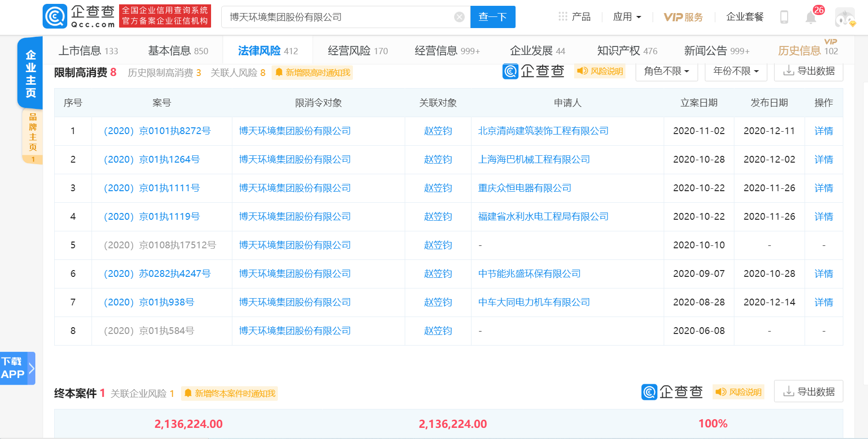Select case text (2020)京0108执17512号
This screenshot has width=868, height=439.
coord(160,245)
